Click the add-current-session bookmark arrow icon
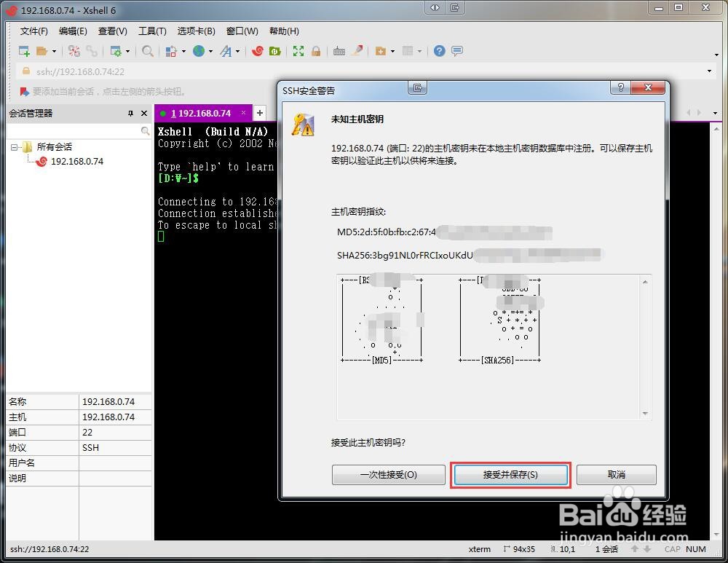This screenshot has width=728, height=563. click(x=24, y=91)
